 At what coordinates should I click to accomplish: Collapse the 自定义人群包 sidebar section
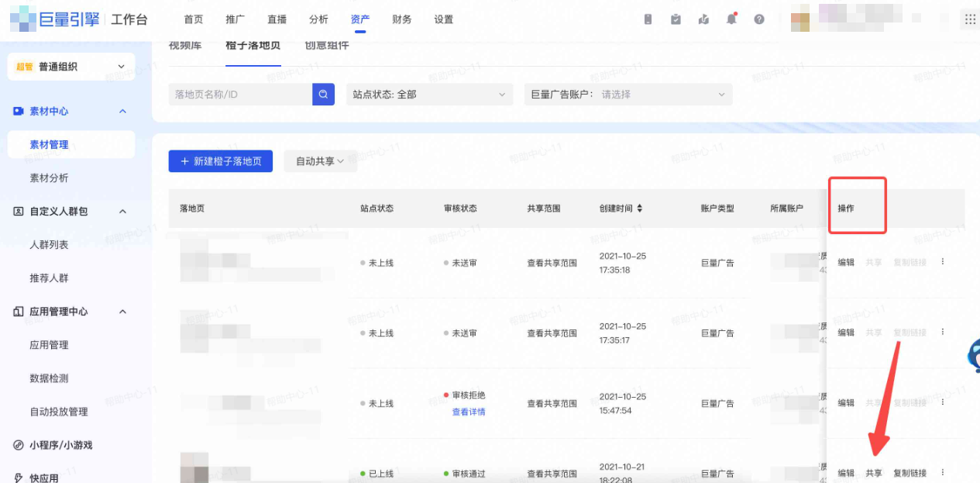coord(122,212)
